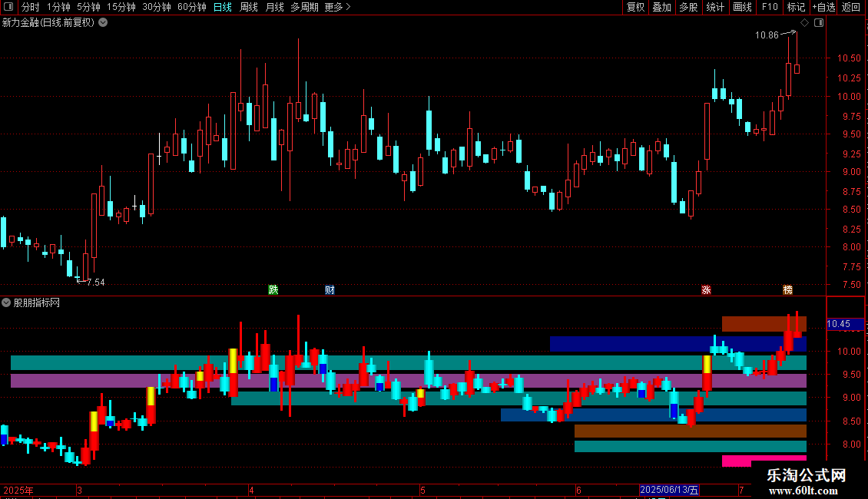868x499 pixels.
Task: Select the 15分钟 period tab
Action: point(121,7)
